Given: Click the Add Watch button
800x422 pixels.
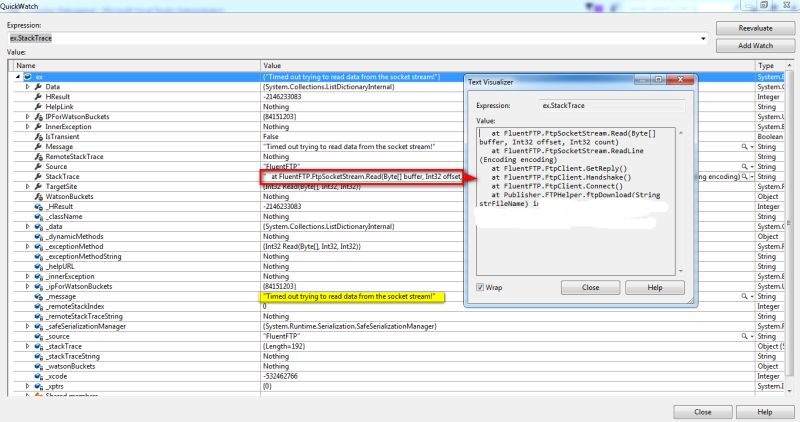Looking at the screenshot, I should tap(755, 45).
